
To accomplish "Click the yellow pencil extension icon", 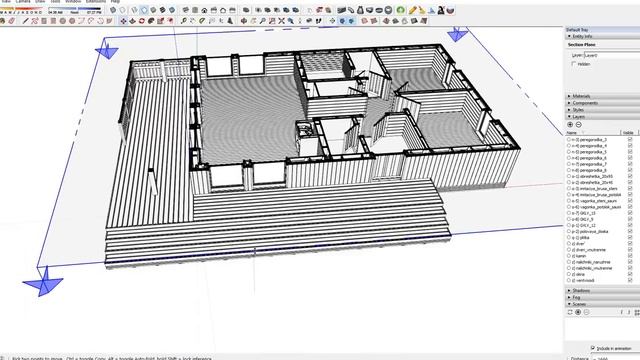I will click(x=413, y=10).
